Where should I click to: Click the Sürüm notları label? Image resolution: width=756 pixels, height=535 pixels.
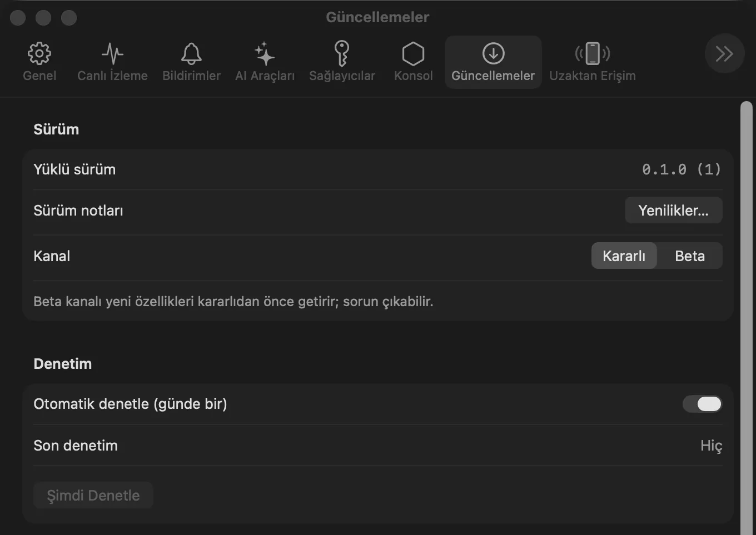pos(78,211)
